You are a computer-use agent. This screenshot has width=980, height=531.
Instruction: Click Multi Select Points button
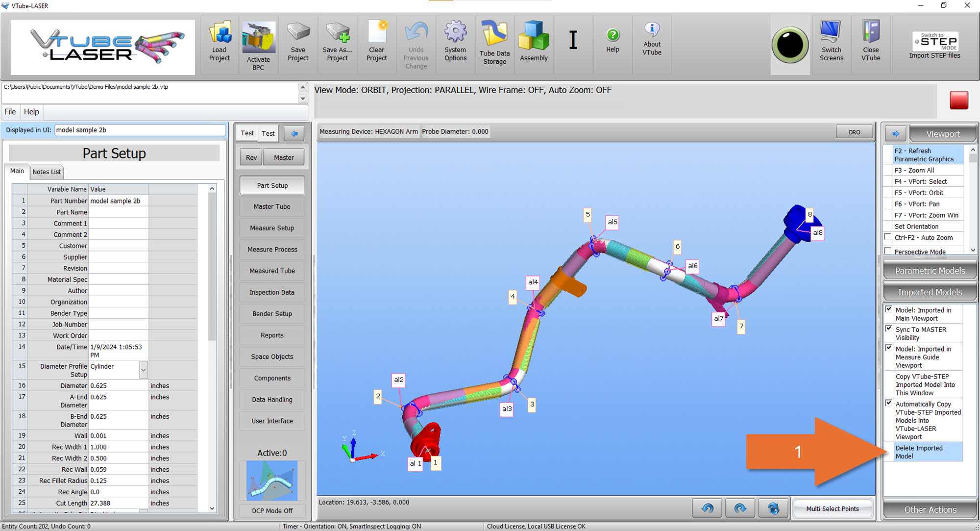click(x=832, y=508)
